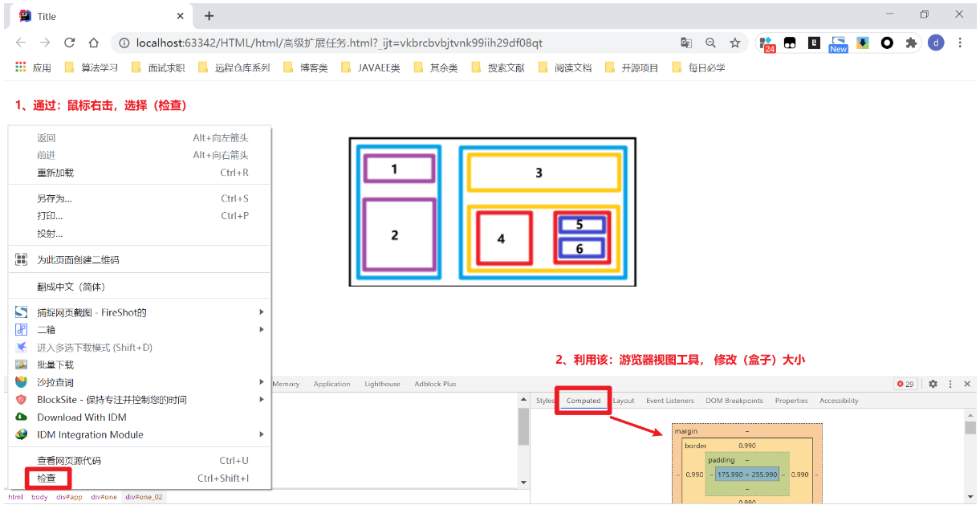
Task: Open the 博客类 bookmark folder
Action: 305,67
